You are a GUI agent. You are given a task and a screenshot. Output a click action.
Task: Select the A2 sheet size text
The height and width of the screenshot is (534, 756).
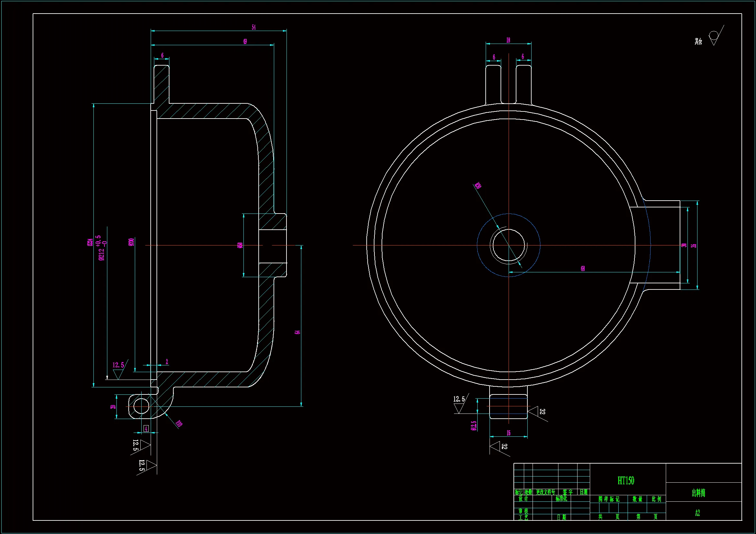pyautogui.click(x=697, y=513)
